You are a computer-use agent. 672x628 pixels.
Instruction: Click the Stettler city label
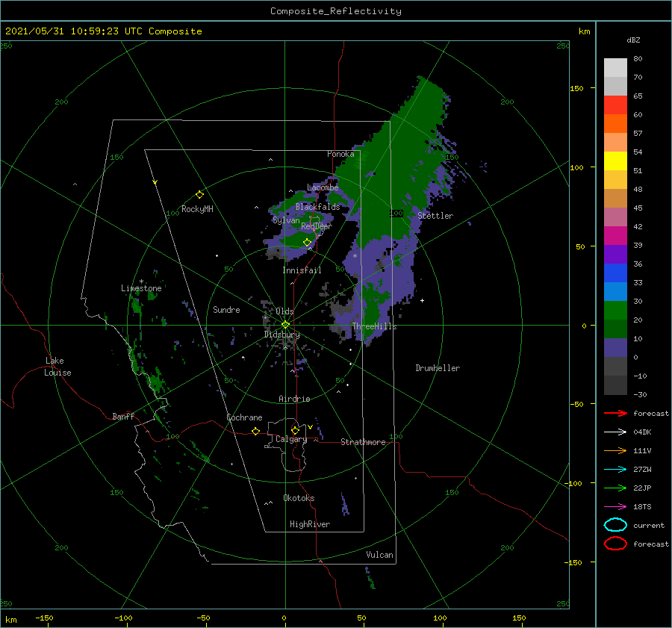(x=435, y=216)
